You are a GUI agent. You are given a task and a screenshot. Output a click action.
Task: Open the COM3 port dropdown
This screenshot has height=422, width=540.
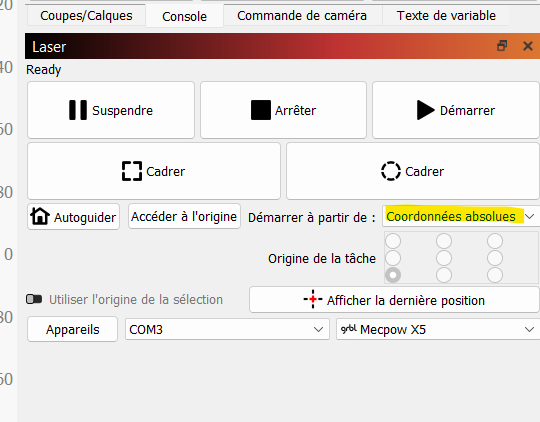[227, 329]
